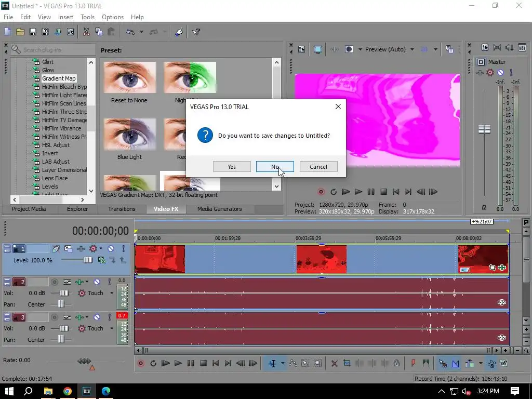Click the Search plug-ins field
The image size is (532, 399).
pos(52,50)
